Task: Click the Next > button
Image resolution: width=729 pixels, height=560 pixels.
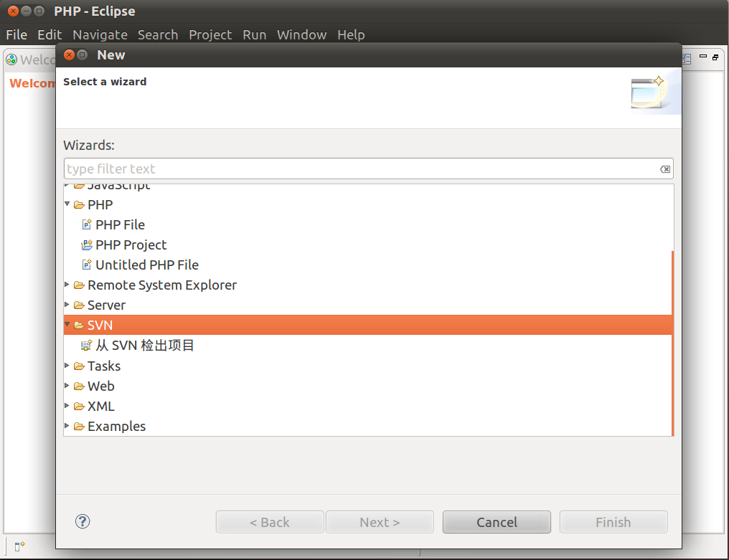Action: (380, 522)
